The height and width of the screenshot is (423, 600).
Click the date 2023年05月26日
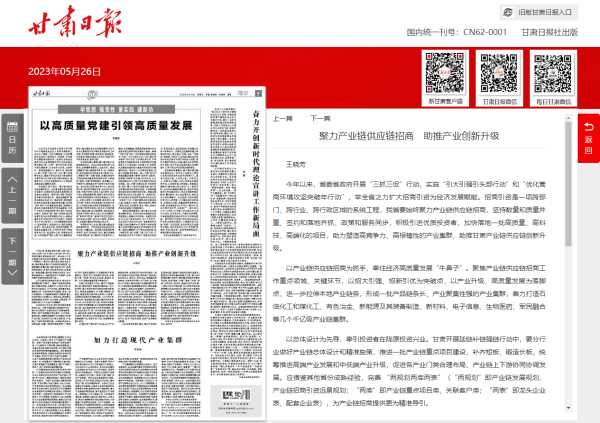click(x=64, y=72)
